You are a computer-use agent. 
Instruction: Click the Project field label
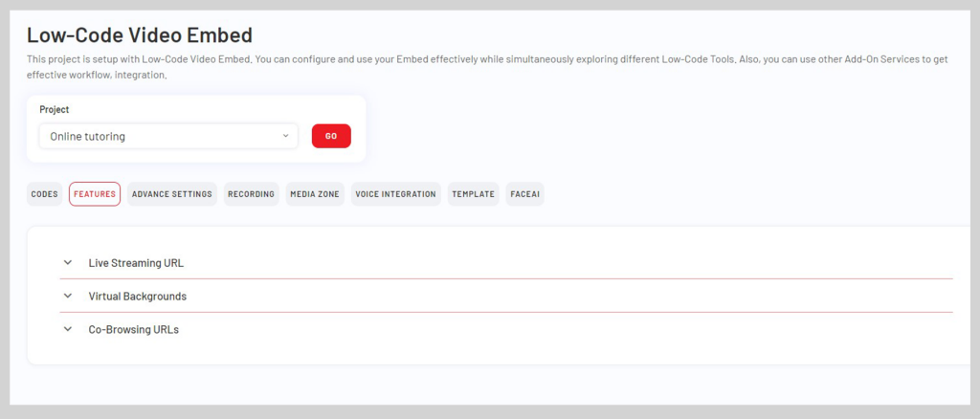tap(55, 109)
